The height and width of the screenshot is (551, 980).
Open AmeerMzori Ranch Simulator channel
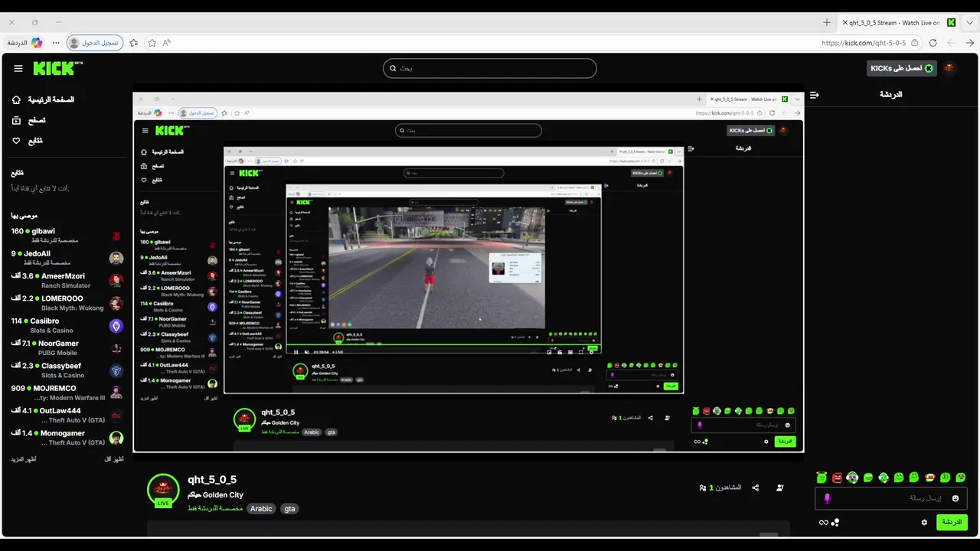[x=67, y=280]
